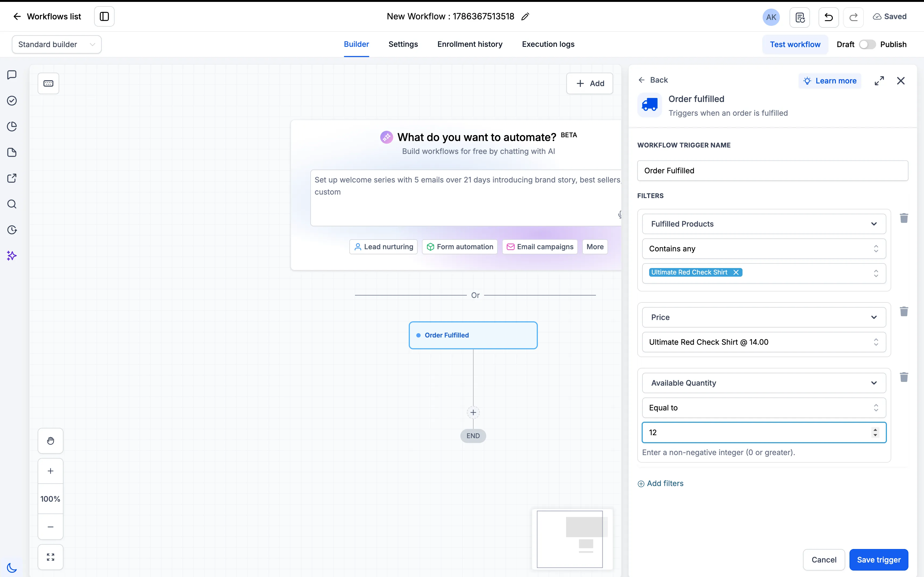Remove the Ultimate Red Check Shirt tag
The height and width of the screenshot is (577, 924).
coord(736,272)
